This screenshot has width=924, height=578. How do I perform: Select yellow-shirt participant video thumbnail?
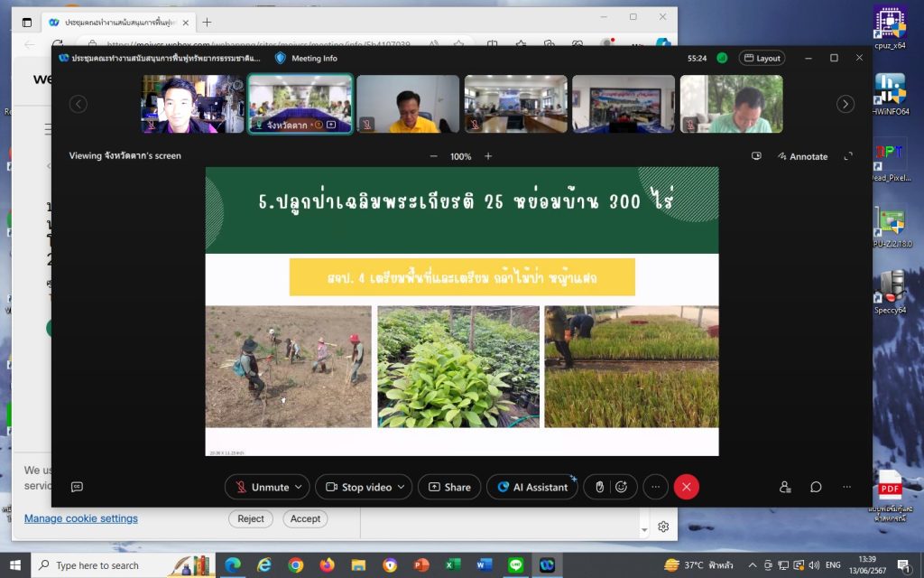408,104
